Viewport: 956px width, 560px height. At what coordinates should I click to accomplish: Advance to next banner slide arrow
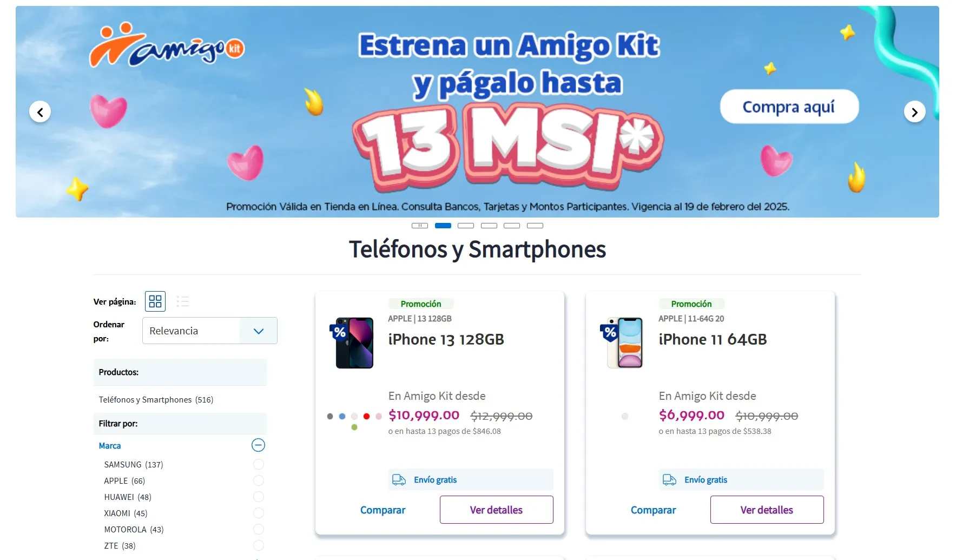tap(915, 112)
